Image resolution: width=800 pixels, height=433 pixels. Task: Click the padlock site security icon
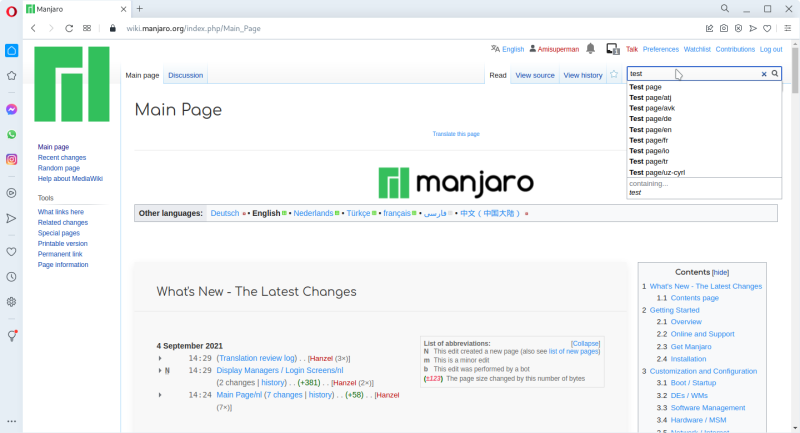click(x=113, y=28)
